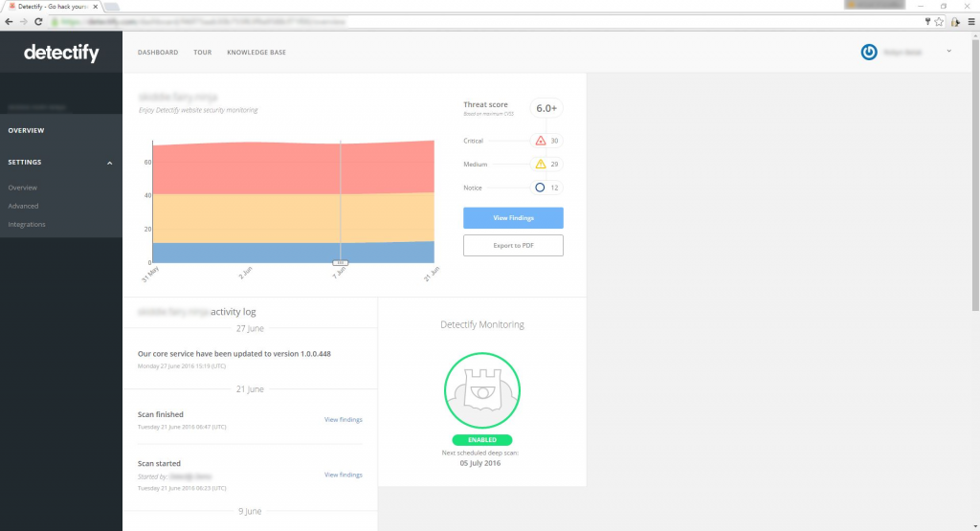Viewport: 980px width, 531px height.
Task: Open the DASHBOARD menu item
Action: click(x=158, y=53)
